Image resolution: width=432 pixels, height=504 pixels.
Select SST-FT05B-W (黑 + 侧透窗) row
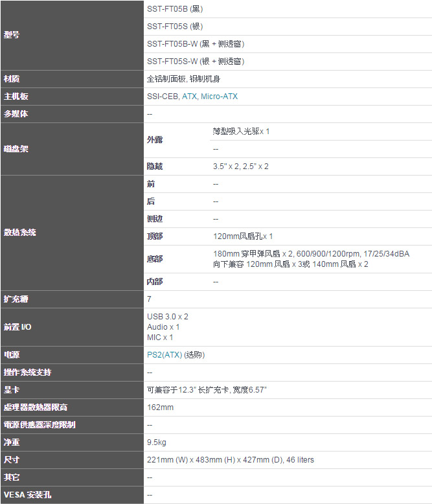(288, 44)
